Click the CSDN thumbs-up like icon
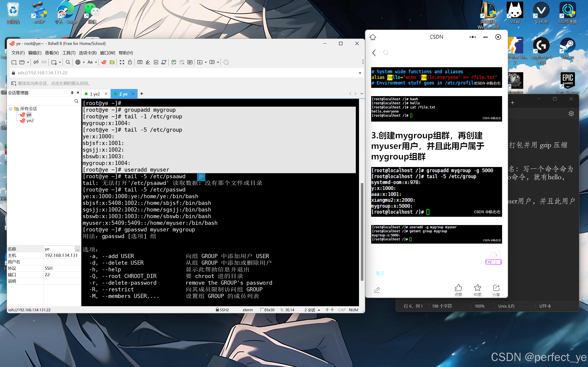The height and width of the screenshot is (367, 588). pyautogui.click(x=458, y=288)
